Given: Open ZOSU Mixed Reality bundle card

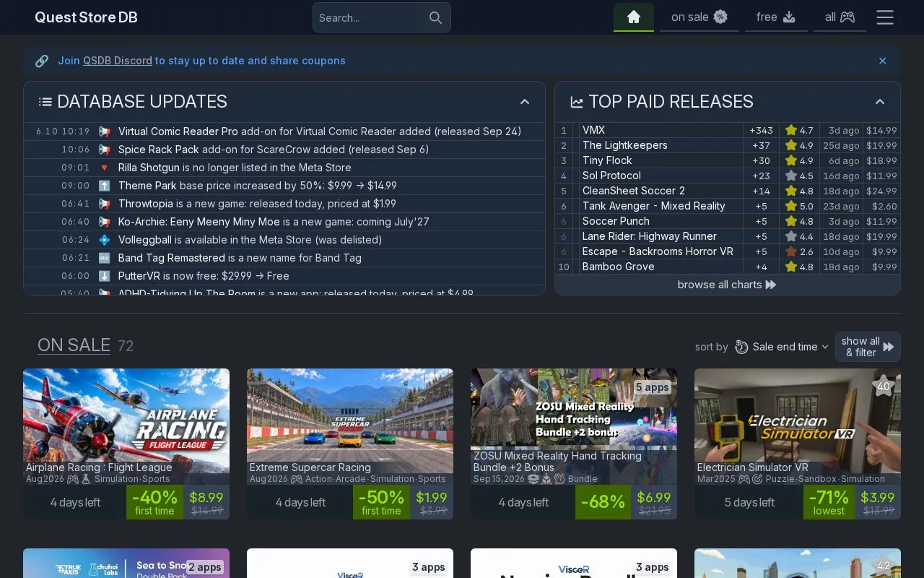Looking at the screenshot, I should click(x=574, y=444).
